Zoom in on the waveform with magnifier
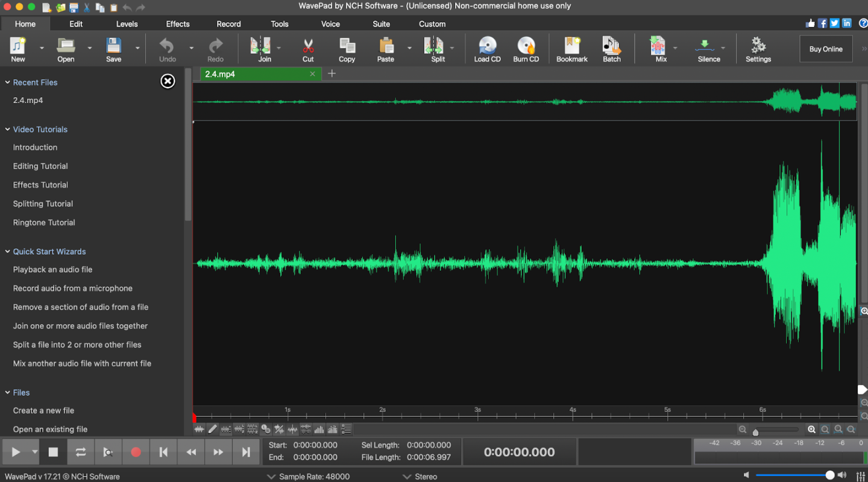 [x=812, y=429]
